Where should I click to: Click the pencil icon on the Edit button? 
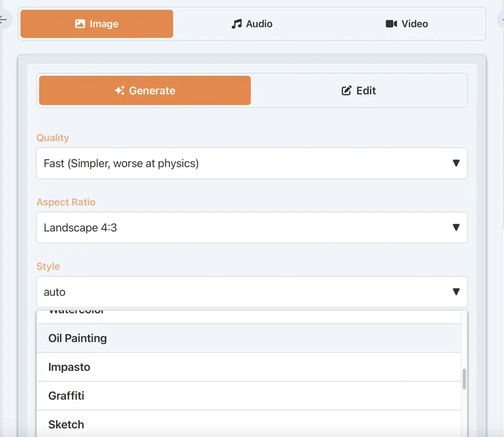(346, 90)
